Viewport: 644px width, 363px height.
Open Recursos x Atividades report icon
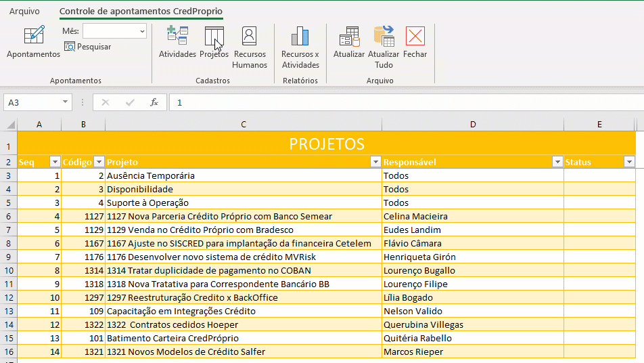tap(300, 36)
